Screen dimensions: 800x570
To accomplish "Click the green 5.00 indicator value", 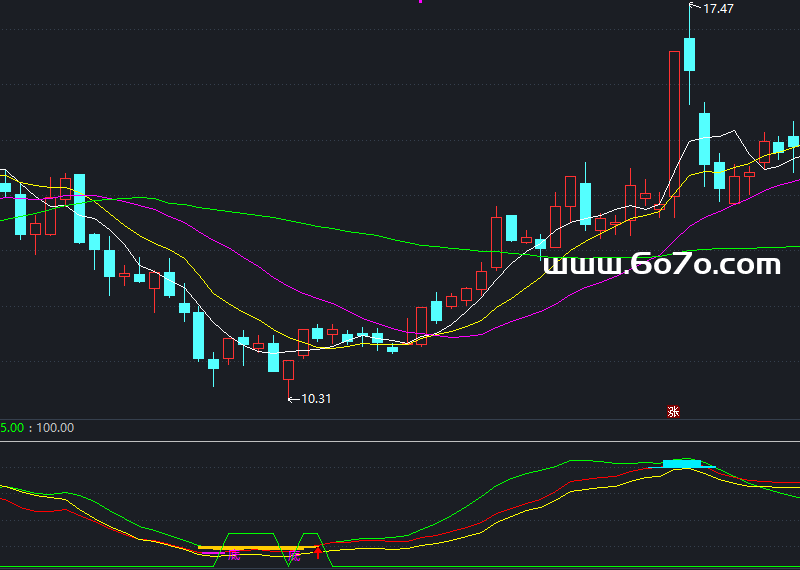I will click(12, 428).
